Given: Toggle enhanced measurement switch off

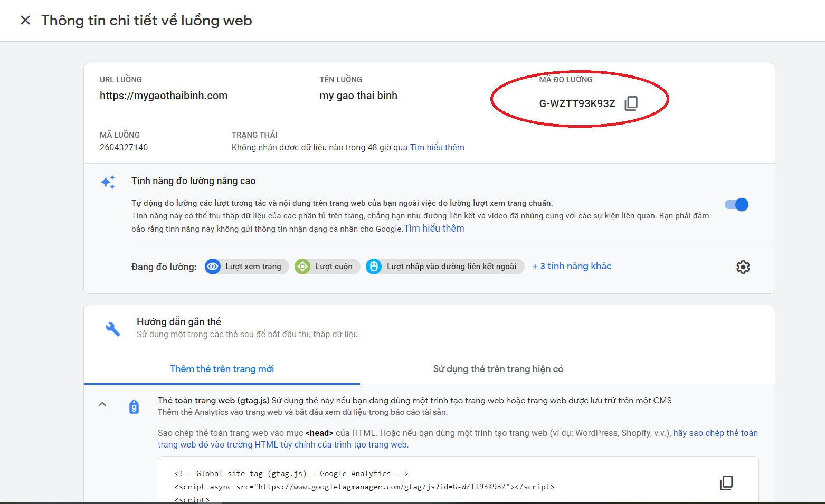Looking at the screenshot, I should point(736,205).
